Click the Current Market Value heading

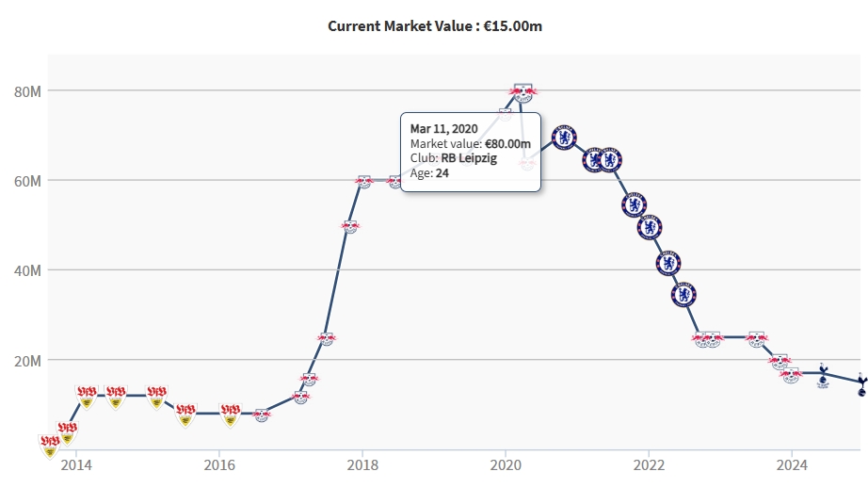tap(434, 26)
